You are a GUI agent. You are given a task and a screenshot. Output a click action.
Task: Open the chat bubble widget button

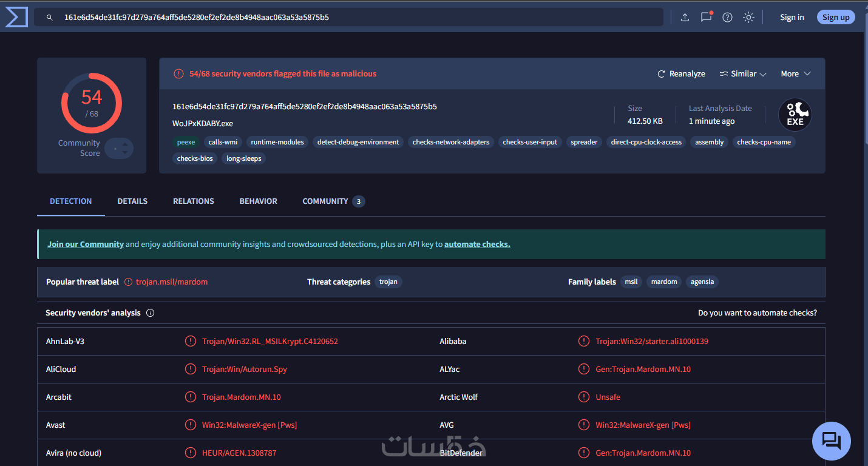click(831, 441)
